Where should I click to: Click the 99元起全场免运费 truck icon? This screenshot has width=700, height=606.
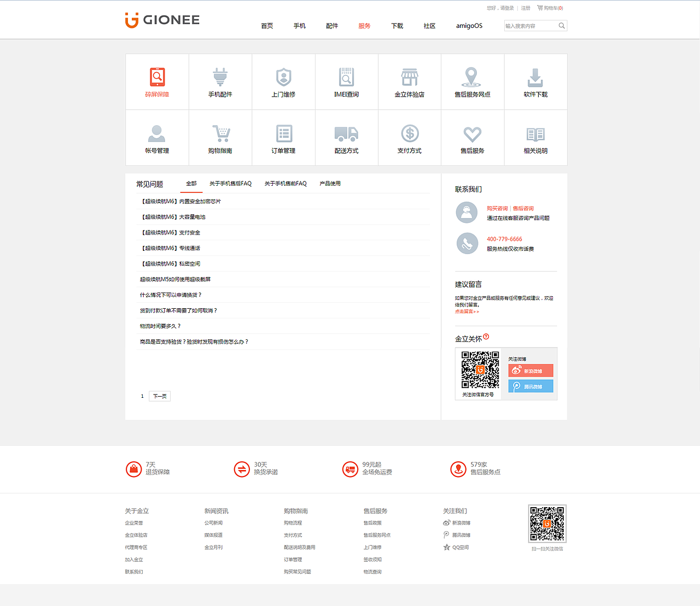point(350,469)
